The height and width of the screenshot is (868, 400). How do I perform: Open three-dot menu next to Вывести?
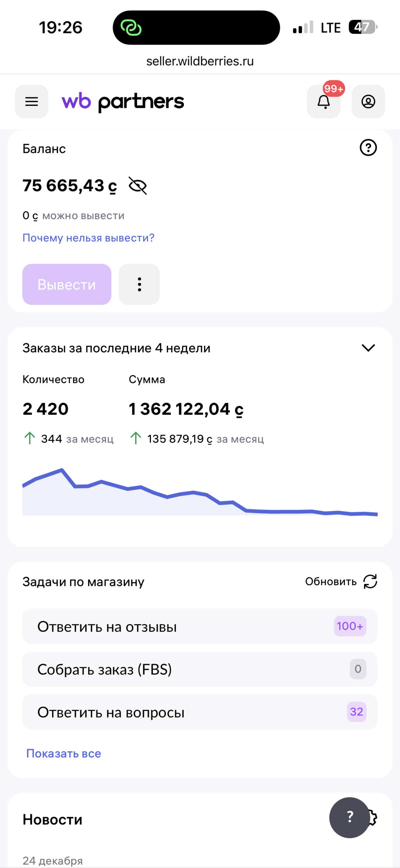tap(139, 284)
